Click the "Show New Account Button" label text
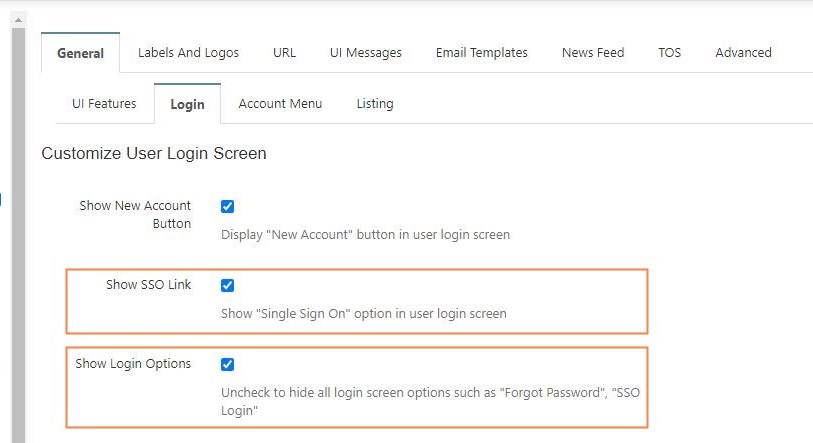This screenshot has height=443, width=813. pyautogui.click(x=135, y=214)
